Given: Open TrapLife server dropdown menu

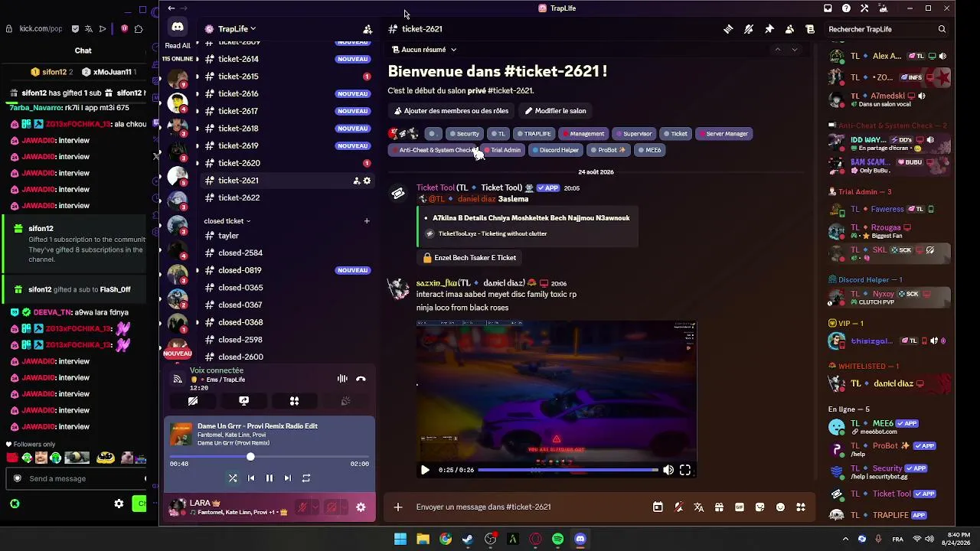Looking at the screenshot, I should coord(237,29).
